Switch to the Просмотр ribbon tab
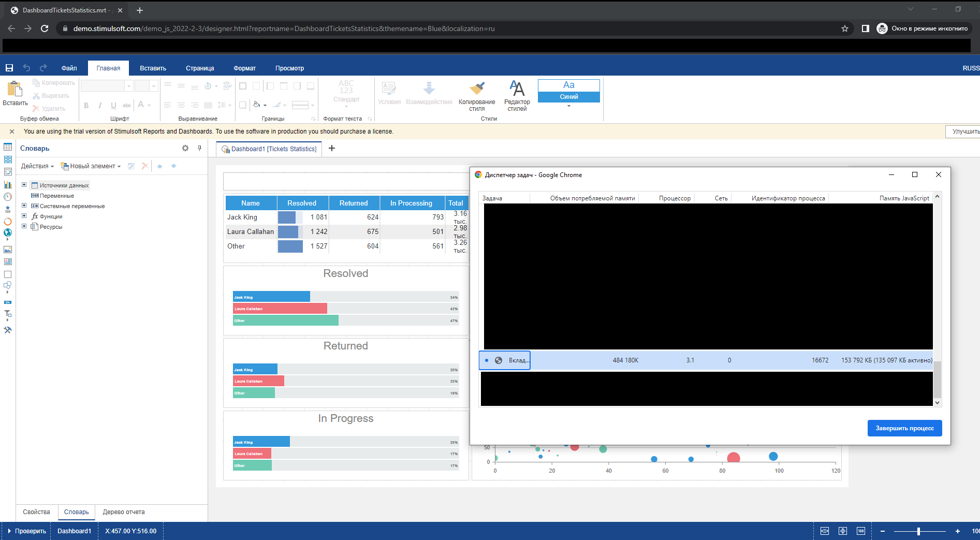Viewport: 980px width, 540px height. tap(289, 68)
